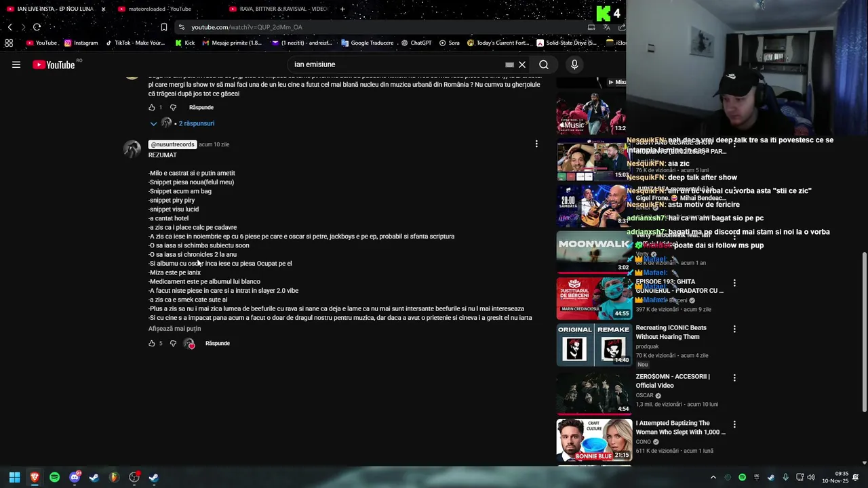The width and height of the screenshot is (868, 488).
Task: Open options for 'I Attempted Baptizing' video
Action: pyautogui.click(x=734, y=424)
